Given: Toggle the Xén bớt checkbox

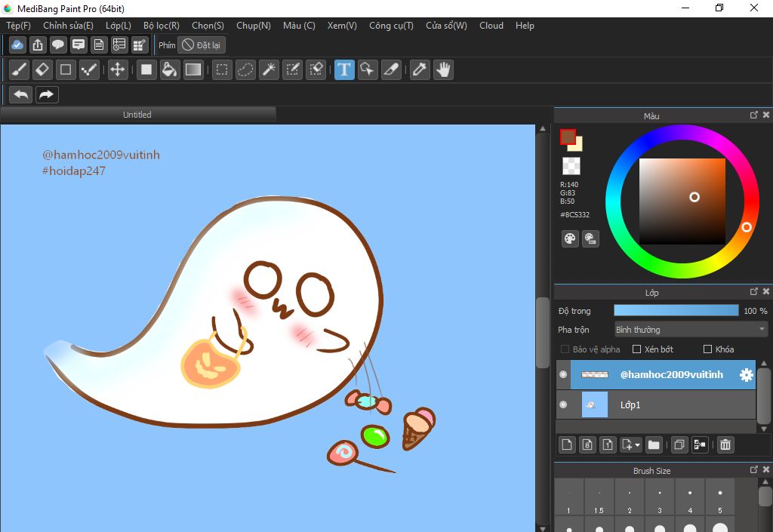Looking at the screenshot, I should click(x=636, y=349).
